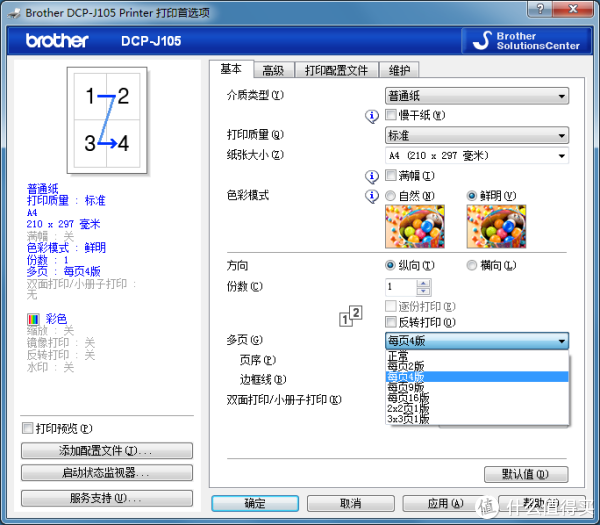Select 2x2页1版 in the 多页 list
The image size is (600, 525).
[477, 408]
